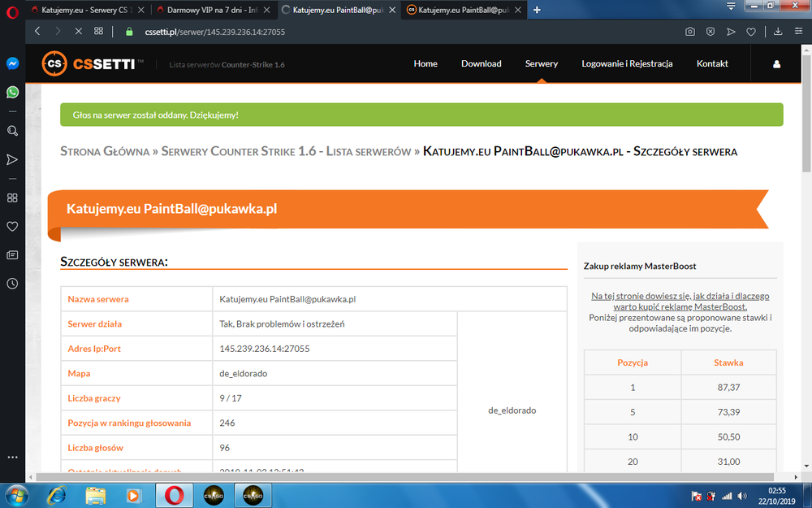The image size is (812, 508).
Task: Expand sidebar more options ellipsis
Action: pyautogui.click(x=12, y=457)
